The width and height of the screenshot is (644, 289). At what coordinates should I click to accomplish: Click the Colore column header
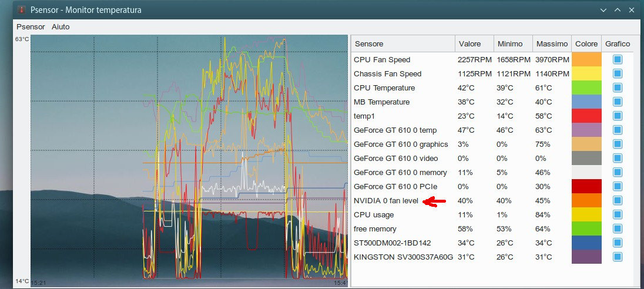tap(586, 43)
